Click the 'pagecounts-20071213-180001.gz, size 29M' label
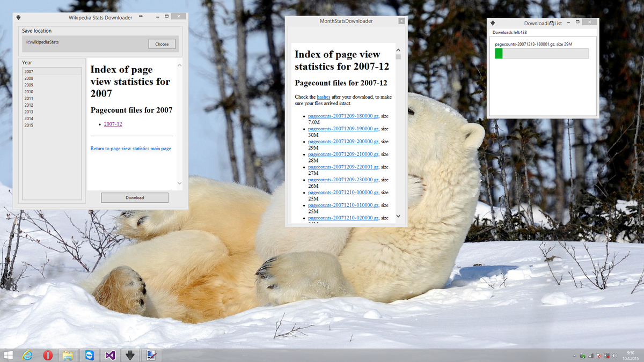The width and height of the screenshot is (644, 362). (x=533, y=44)
